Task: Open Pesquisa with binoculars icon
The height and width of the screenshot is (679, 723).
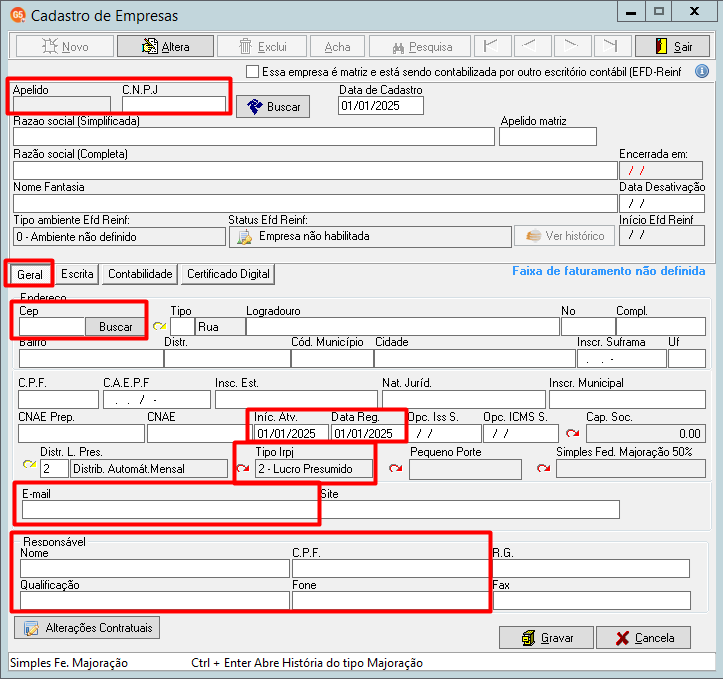Action: tap(420, 46)
